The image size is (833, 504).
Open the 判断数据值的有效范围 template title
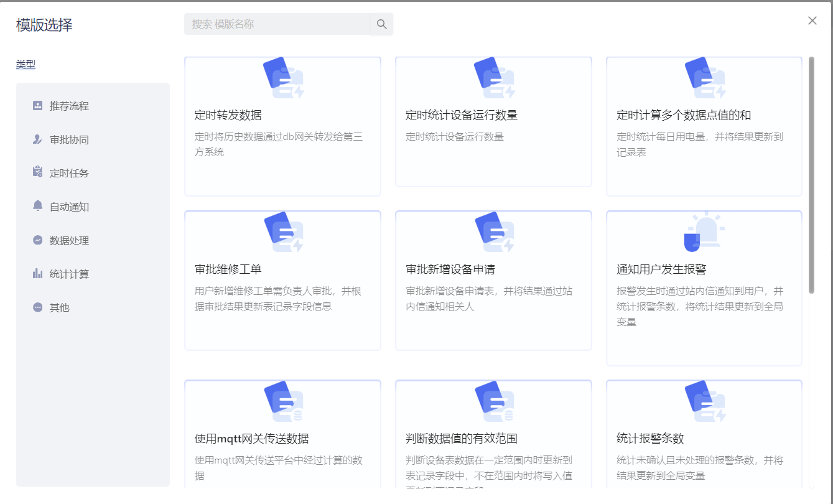pos(461,439)
